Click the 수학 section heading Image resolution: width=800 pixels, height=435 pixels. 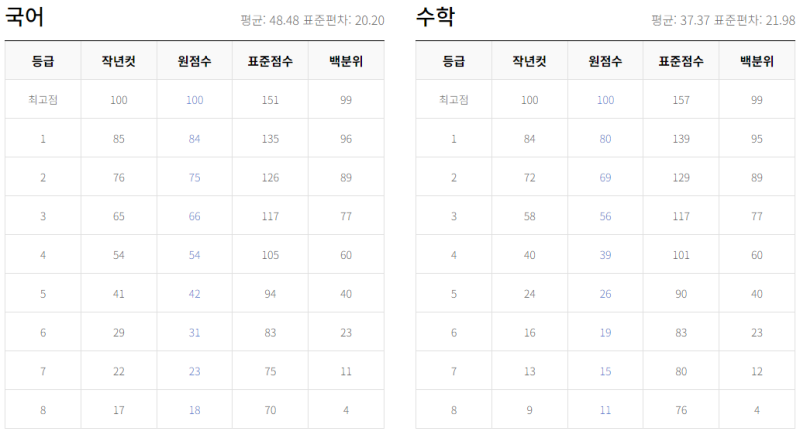tap(435, 17)
